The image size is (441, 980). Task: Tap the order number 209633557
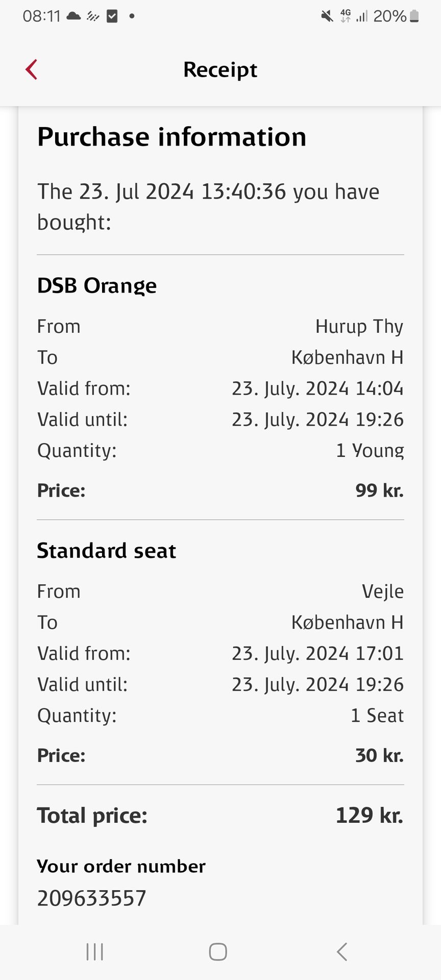[x=92, y=898]
